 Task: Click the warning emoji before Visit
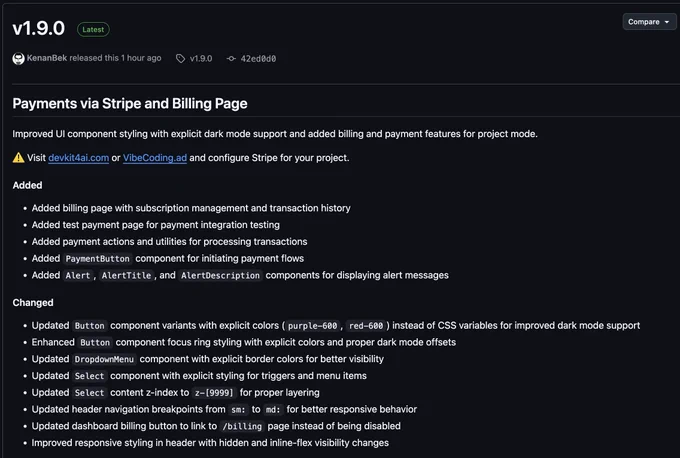coord(18,157)
